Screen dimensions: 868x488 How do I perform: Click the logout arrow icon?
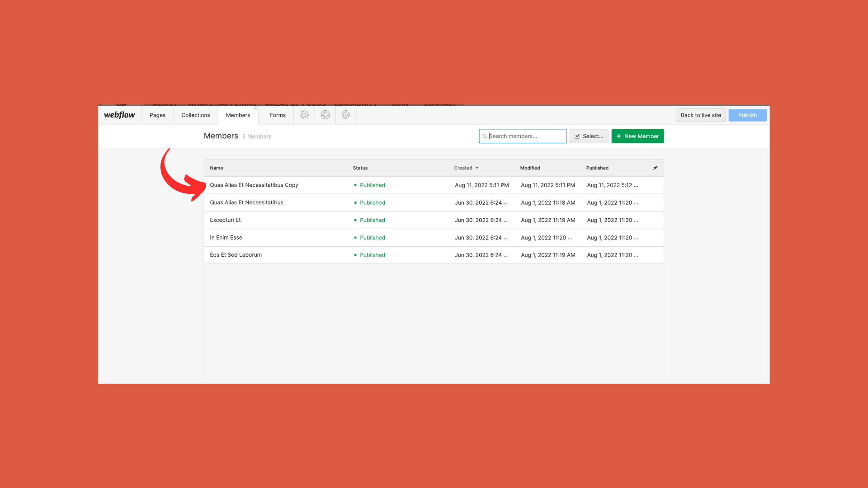pyautogui.click(x=346, y=115)
